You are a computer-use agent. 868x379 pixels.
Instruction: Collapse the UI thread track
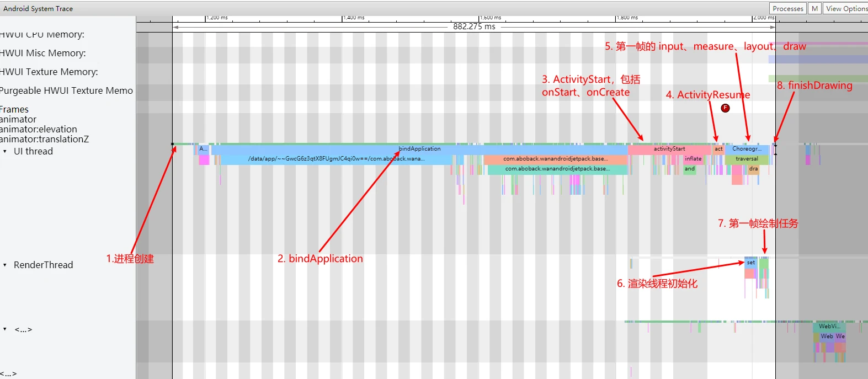5,151
